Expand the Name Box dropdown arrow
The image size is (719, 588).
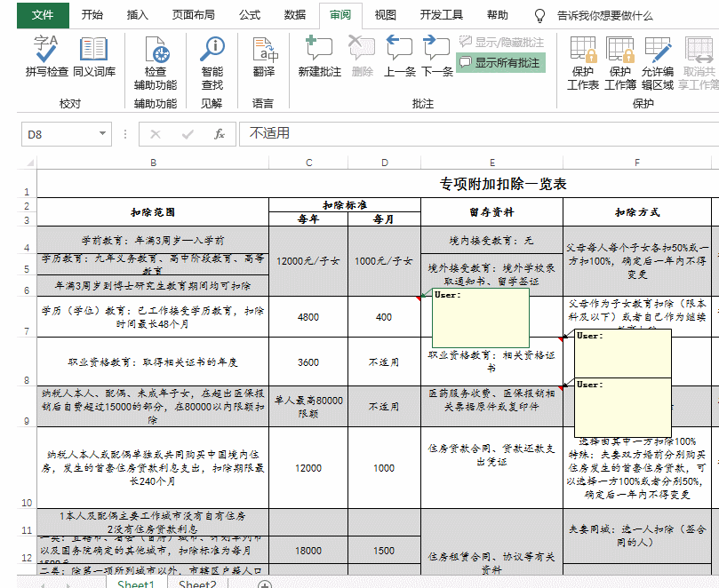(x=102, y=134)
